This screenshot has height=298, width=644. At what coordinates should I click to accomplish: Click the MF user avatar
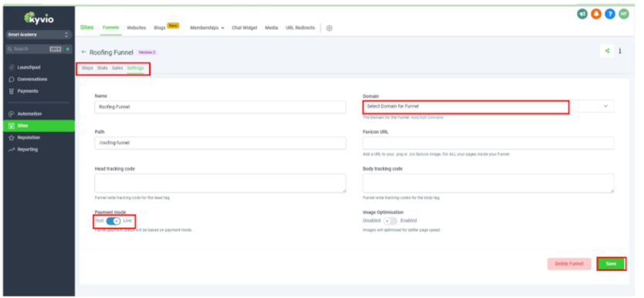(624, 14)
